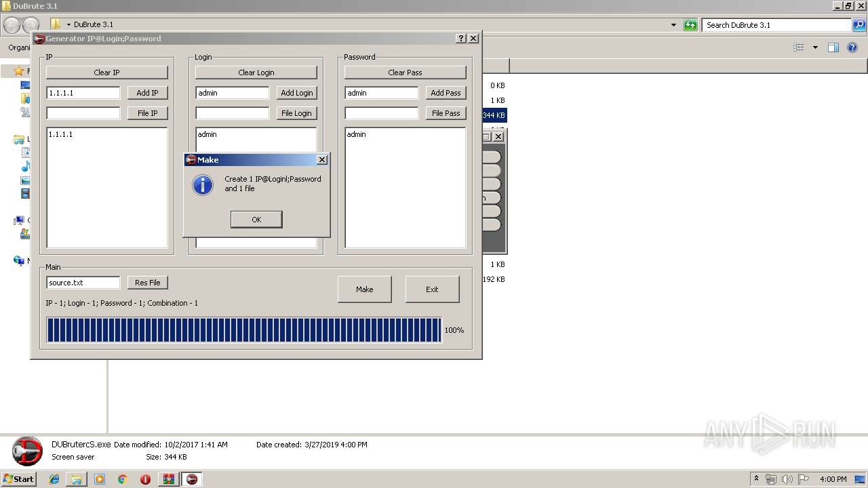The image size is (868, 488).
Task: Click the Exit button in generator
Action: coord(432,289)
